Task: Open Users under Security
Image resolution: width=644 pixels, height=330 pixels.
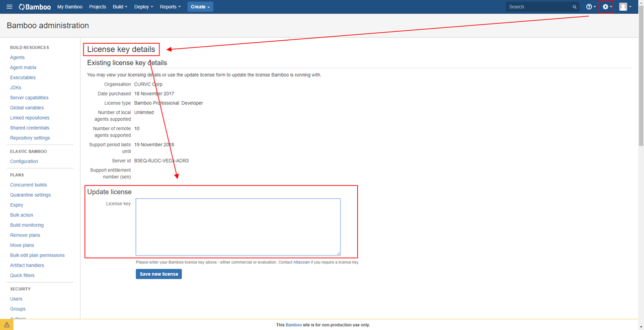Action: [16, 299]
